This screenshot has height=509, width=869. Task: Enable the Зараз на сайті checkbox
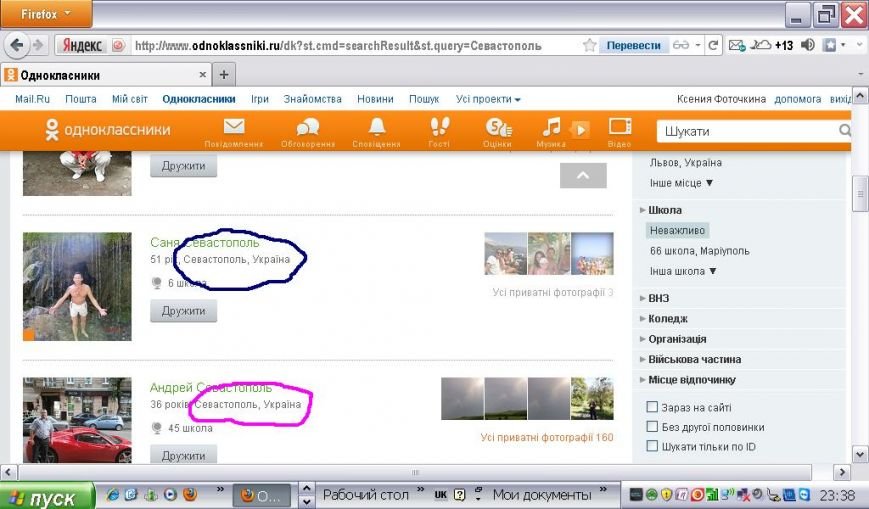coord(652,407)
